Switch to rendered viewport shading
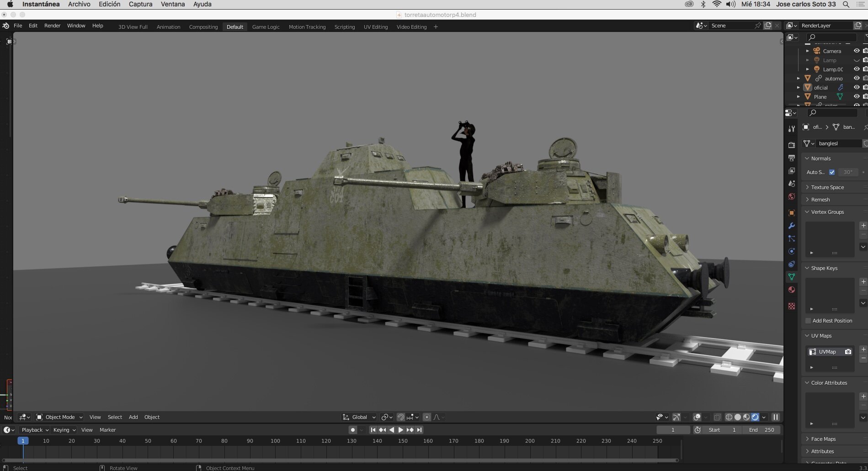This screenshot has height=471, width=868. coord(755,417)
